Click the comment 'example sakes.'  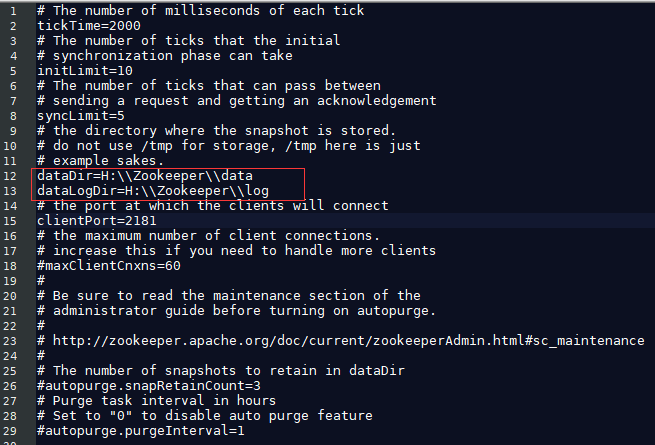pos(109,161)
